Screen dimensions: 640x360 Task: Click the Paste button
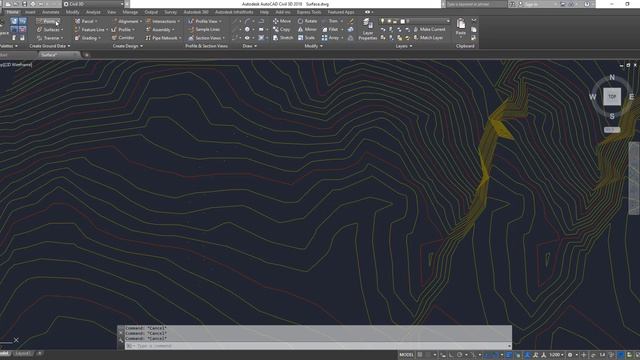461,27
